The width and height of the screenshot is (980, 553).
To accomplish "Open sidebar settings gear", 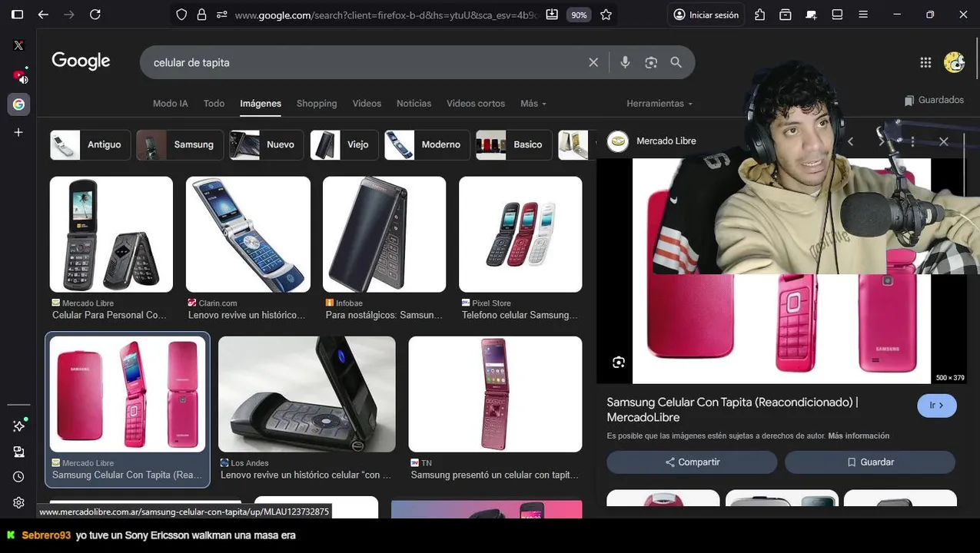I will point(18,502).
